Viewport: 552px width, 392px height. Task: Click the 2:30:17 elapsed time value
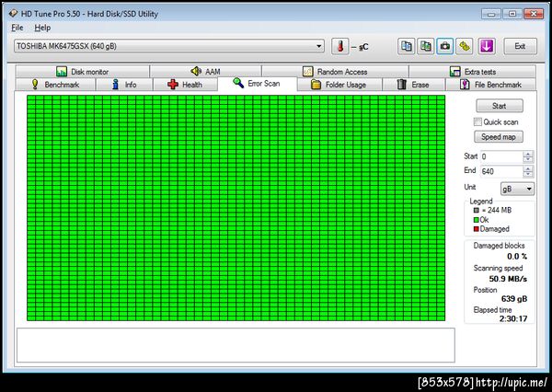point(513,318)
